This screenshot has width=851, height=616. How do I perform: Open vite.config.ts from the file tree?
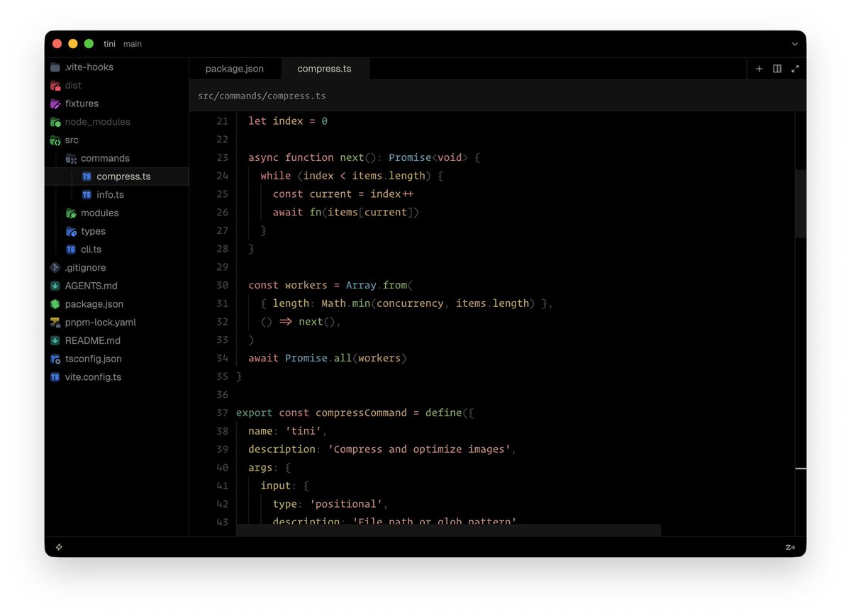(x=117, y=377)
